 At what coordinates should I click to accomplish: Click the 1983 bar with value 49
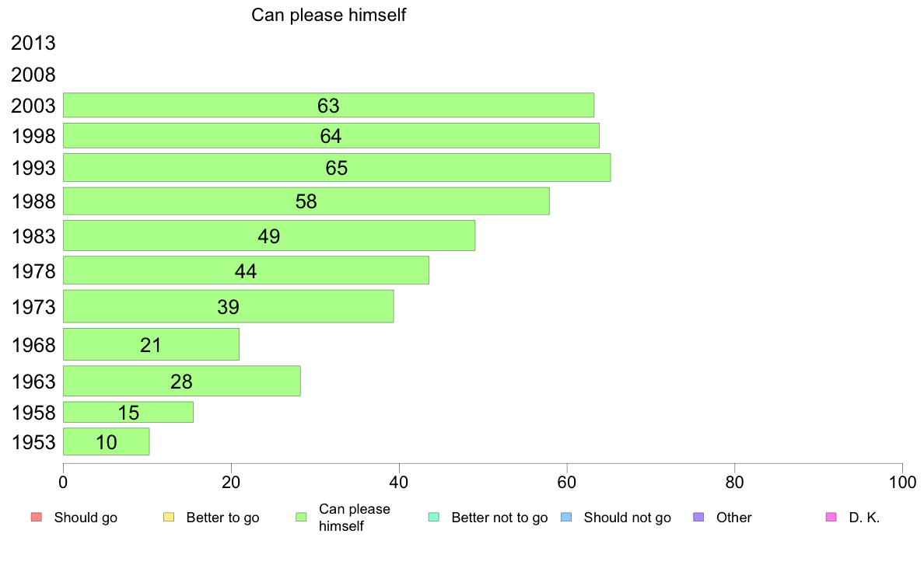coord(268,235)
